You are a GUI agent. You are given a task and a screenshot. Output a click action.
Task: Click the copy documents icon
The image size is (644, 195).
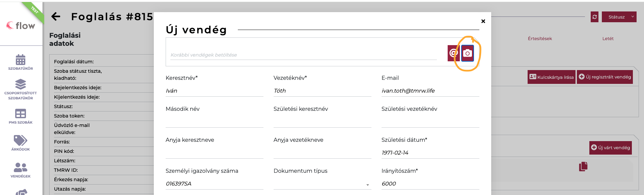[583, 166]
